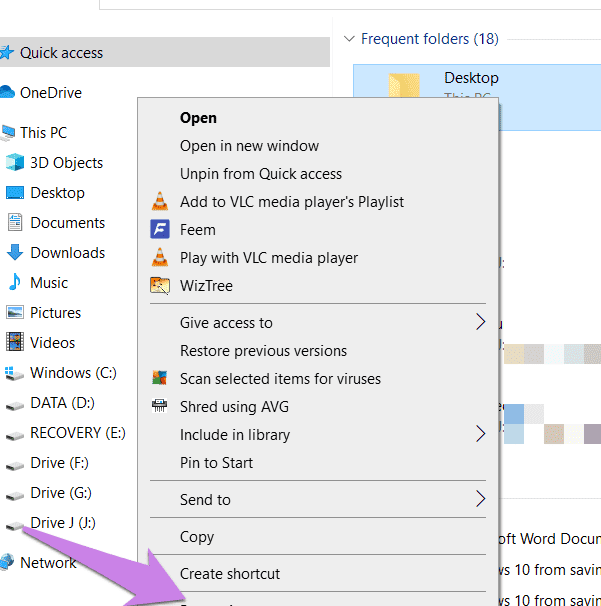Click the Feem app icon
Viewport: 601px width, 606px height.
click(x=160, y=229)
